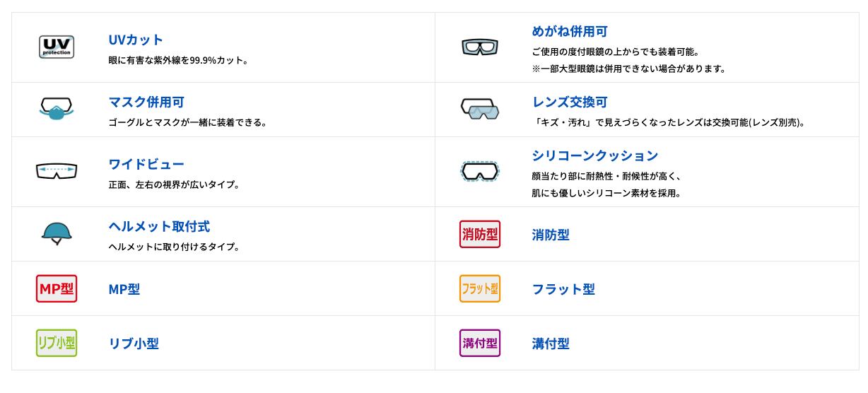868x393 pixels.
Task: Click the ワイドビュー heading text
Action: coord(146,164)
